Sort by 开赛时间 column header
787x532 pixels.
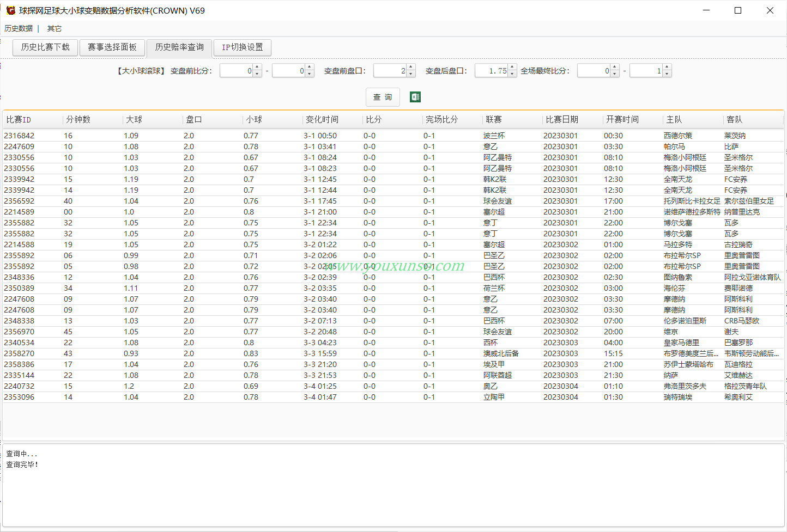[x=632, y=119]
